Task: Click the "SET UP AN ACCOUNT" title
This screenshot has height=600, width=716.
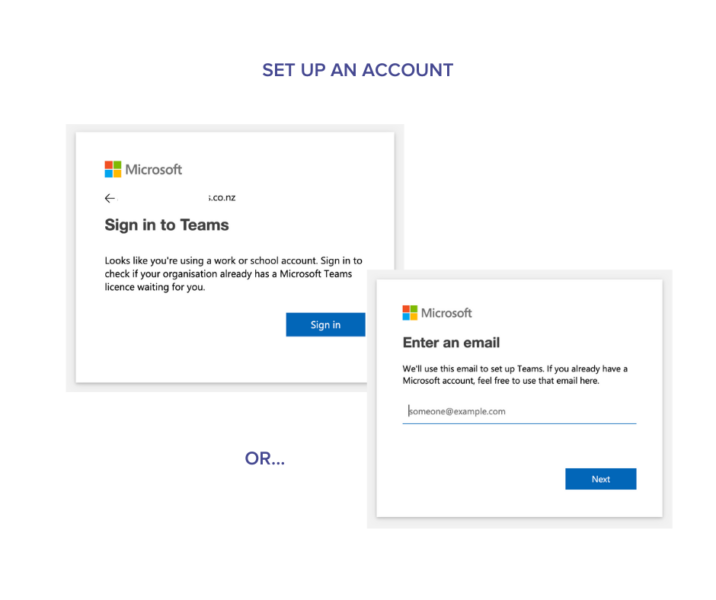Action: [x=357, y=70]
